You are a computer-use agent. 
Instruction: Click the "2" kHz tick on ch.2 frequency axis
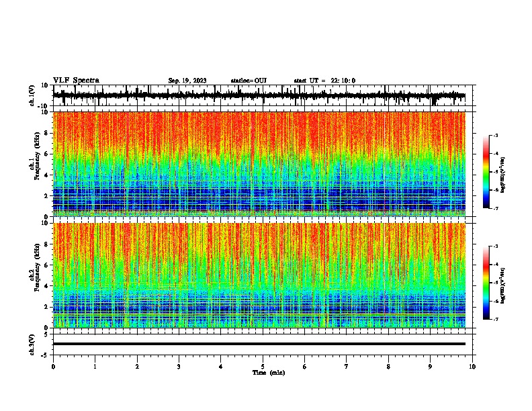pyautogui.click(x=46, y=307)
